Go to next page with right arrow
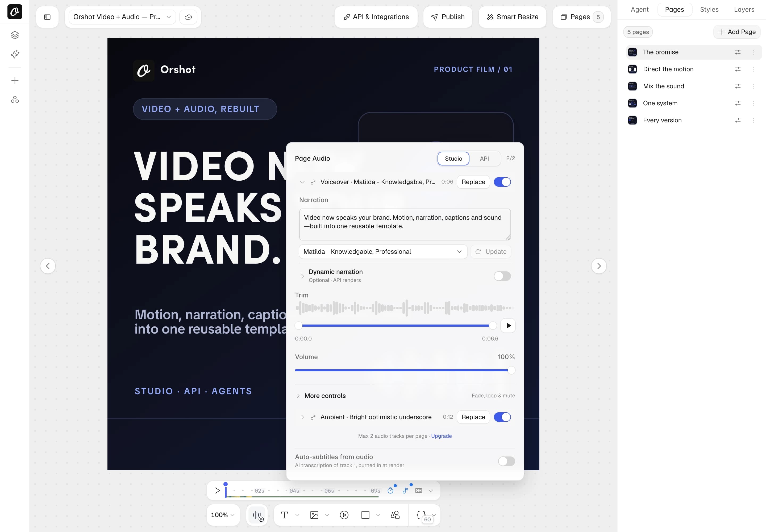The height and width of the screenshot is (532, 766). [599, 266]
